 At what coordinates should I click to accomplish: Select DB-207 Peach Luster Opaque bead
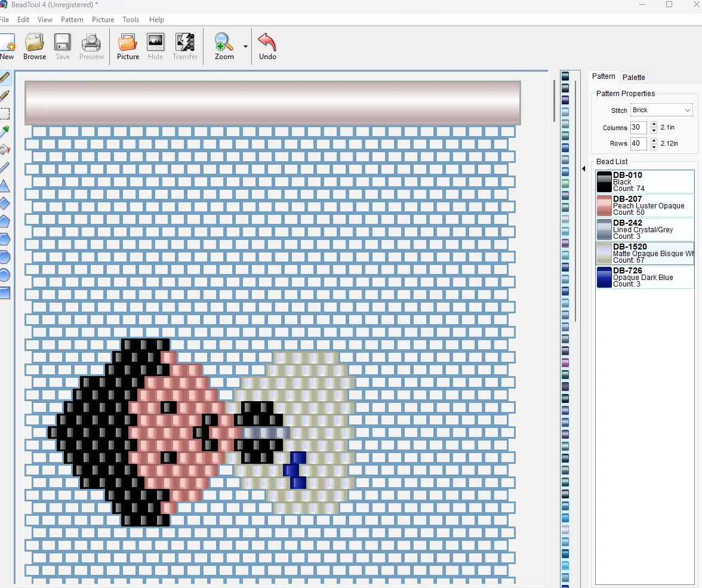coord(645,205)
